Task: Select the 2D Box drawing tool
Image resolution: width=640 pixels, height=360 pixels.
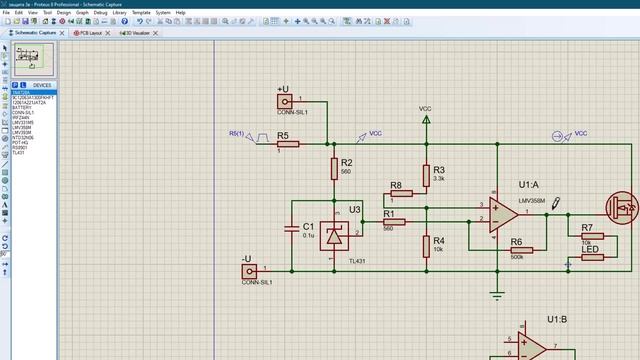Action: coord(5,173)
